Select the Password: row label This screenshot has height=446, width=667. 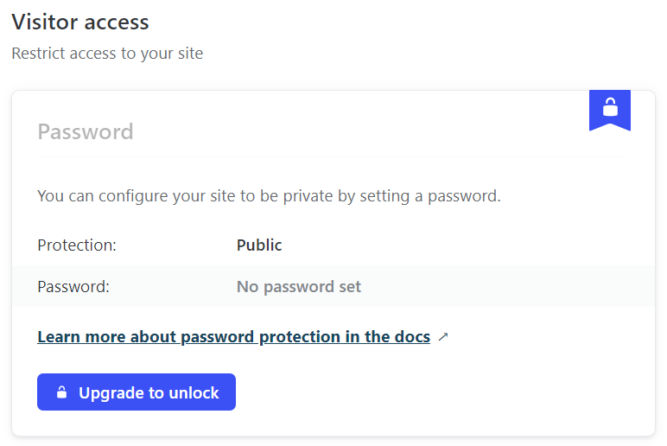[x=73, y=286]
